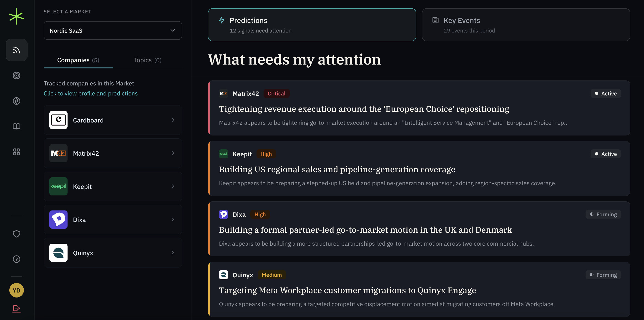The height and width of the screenshot is (320, 644).
Task: Click the Critical badge on Matrix42 card
Action: 277,93
